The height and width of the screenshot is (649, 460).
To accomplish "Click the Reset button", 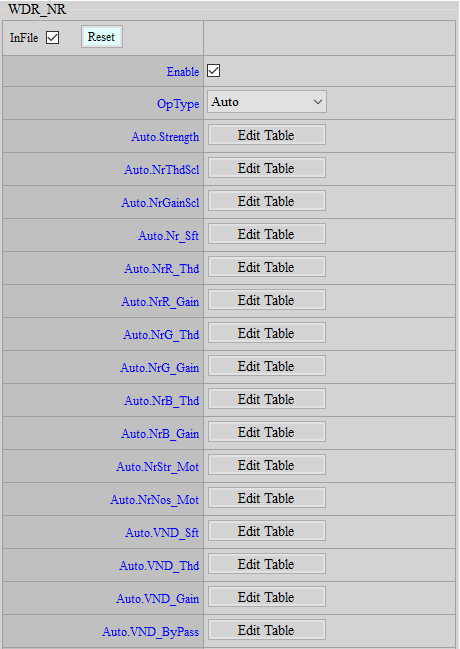I will [101, 37].
